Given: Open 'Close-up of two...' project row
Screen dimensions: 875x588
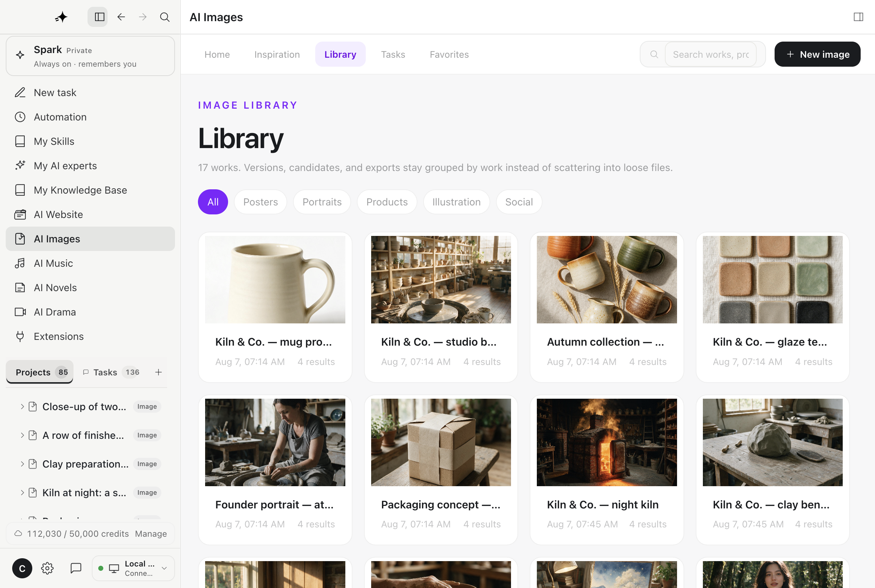Looking at the screenshot, I should (x=90, y=407).
